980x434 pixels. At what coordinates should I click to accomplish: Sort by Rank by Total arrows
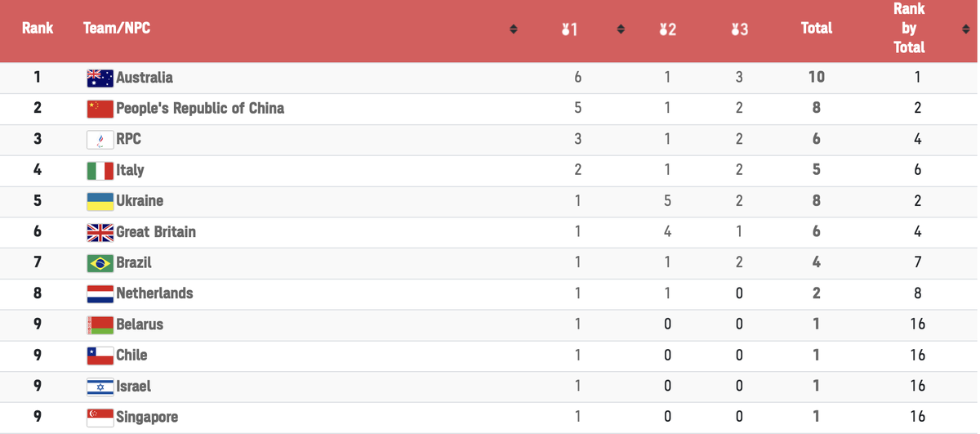(x=966, y=29)
